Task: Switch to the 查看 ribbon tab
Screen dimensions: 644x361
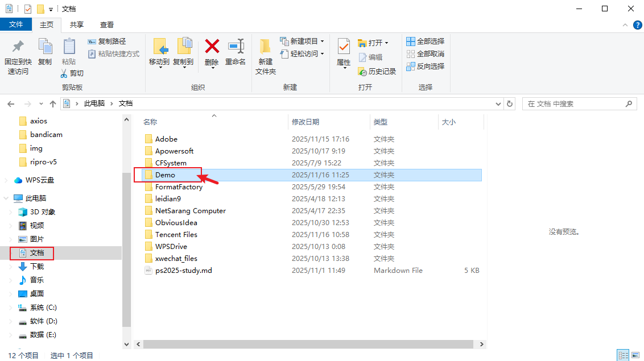Action: coord(106,25)
